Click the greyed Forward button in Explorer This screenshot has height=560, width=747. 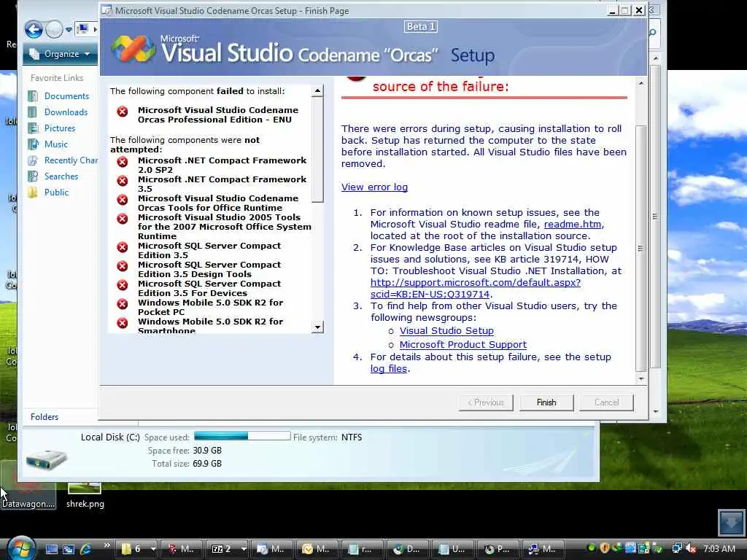pos(54,30)
